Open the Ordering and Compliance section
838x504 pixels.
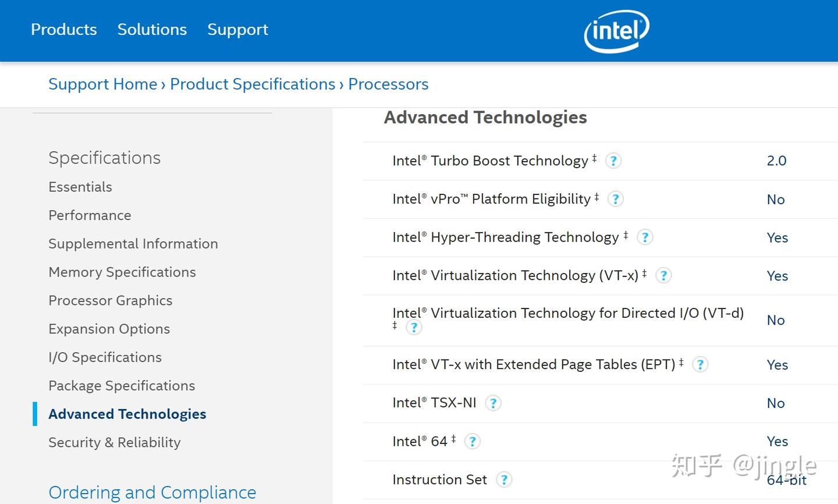(152, 492)
